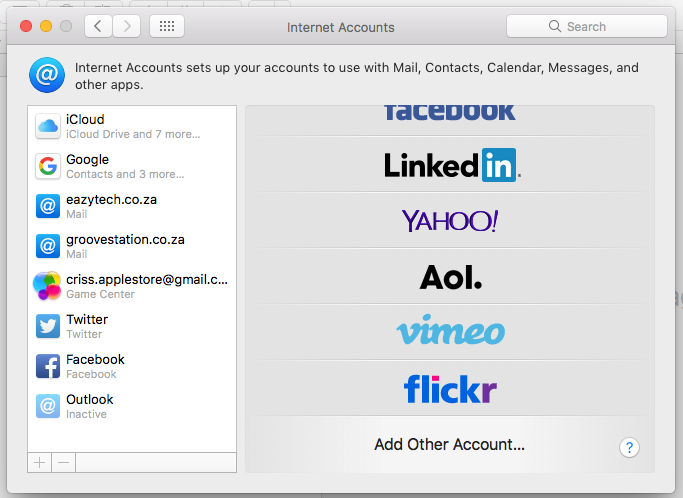Click Add Other Account...
Image resolution: width=683 pixels, height=498 pixels.
(x=450, y=444)
